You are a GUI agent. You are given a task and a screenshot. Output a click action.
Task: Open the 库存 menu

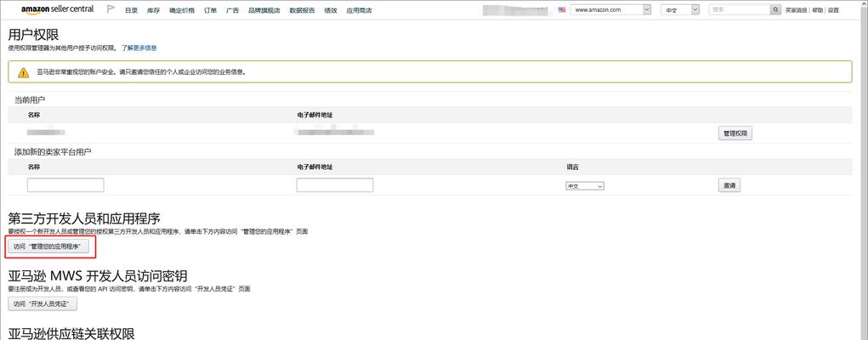(153, 10)
